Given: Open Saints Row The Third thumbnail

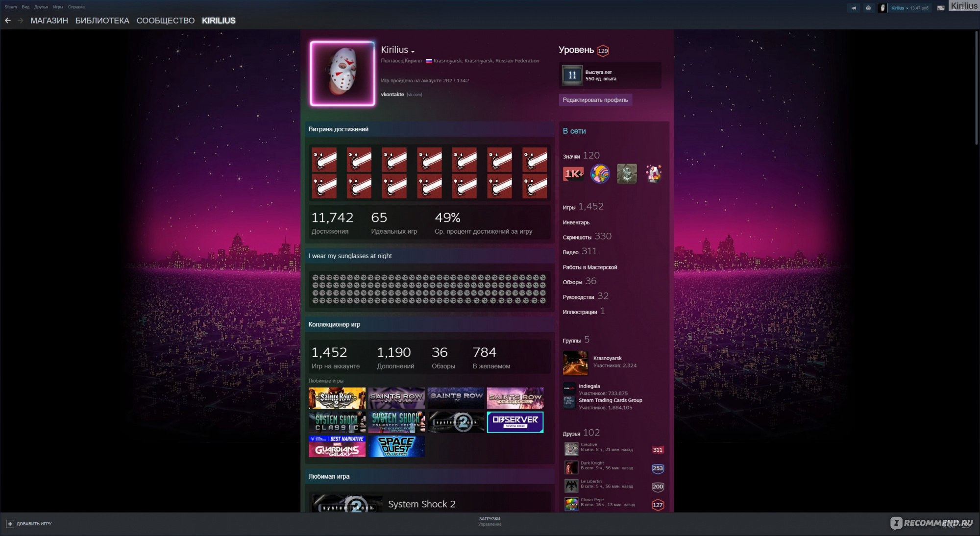Looking at the screenshot, I should pyautogui.click(x=396, y=398).
